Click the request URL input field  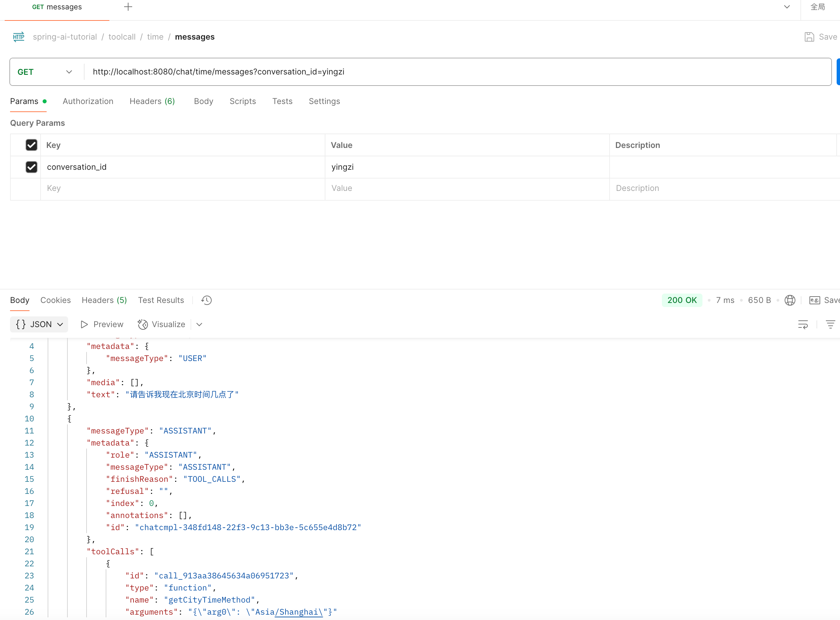point(450,72)
